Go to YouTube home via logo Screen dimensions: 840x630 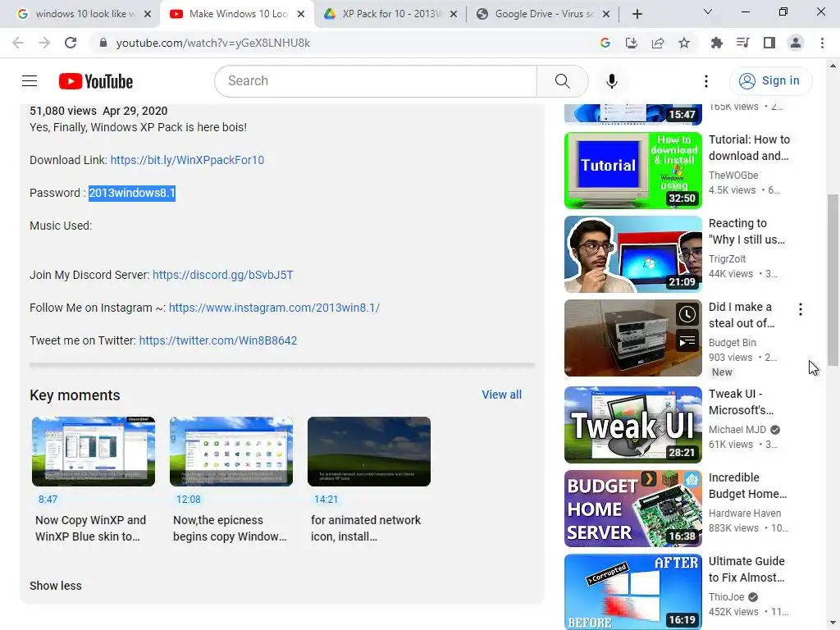pyautogui.click(x=96, y=81)
